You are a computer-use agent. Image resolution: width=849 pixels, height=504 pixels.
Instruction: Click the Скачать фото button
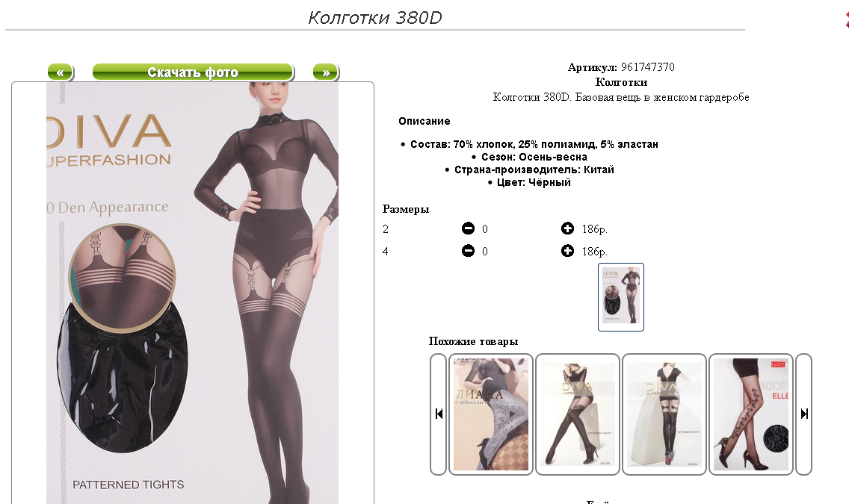(x=193, y=72)
